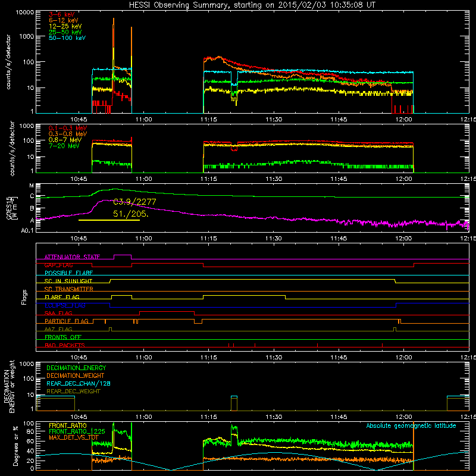Click the raised SAA_FLAG segment

pos(167,311)
